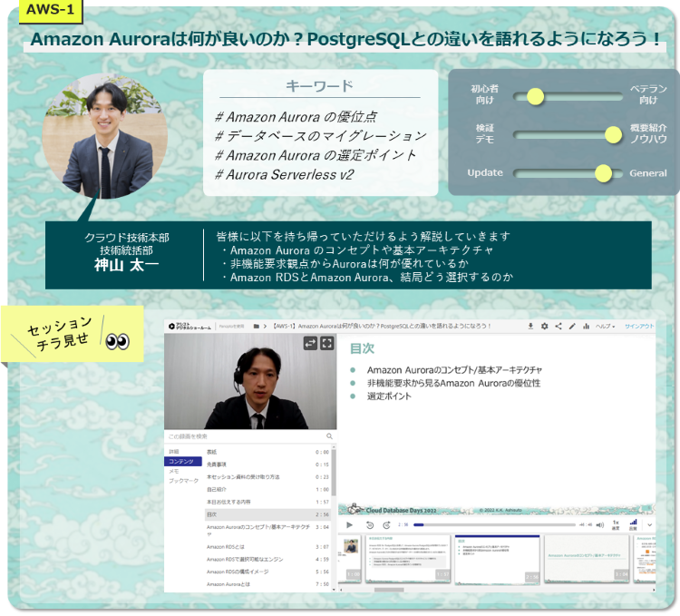The height and width of the screenshot is (616, 680).
Task: Switch to the ブックマーク tab
Action: (183, 481)
